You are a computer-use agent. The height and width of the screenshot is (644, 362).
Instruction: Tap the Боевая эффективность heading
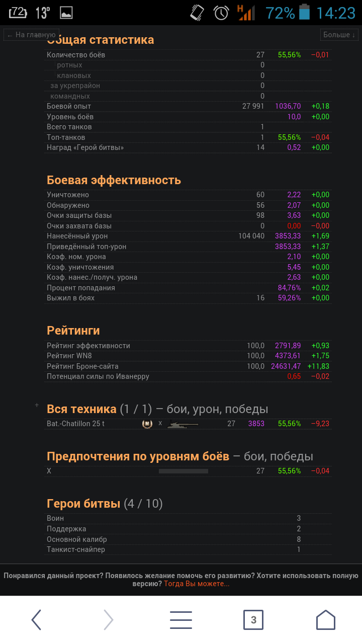114,180
